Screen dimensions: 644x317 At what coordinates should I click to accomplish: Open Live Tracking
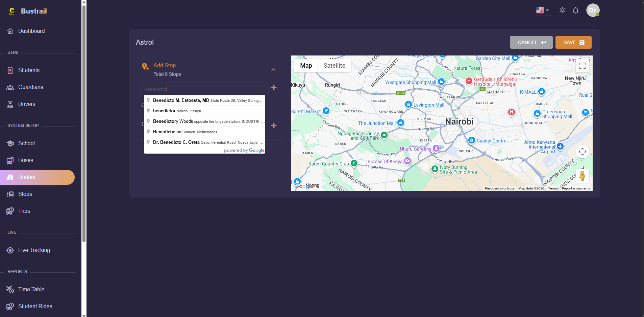pos(34,250)
